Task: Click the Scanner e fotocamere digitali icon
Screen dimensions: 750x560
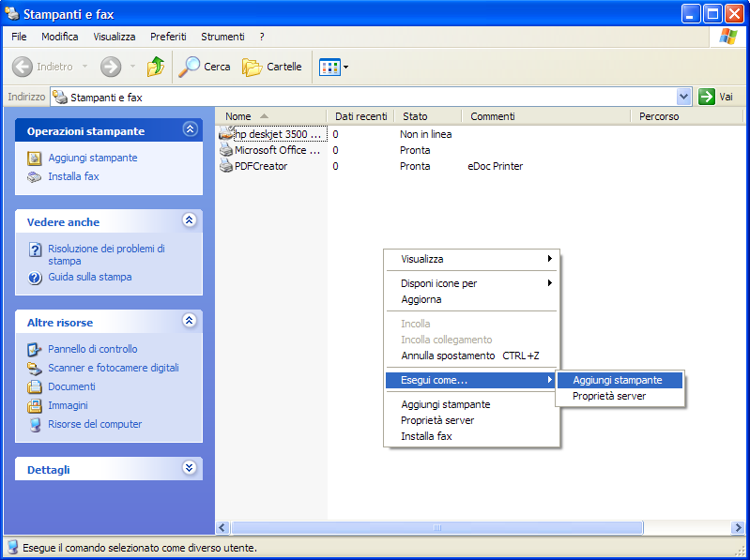Action: [x=34, y=369]
